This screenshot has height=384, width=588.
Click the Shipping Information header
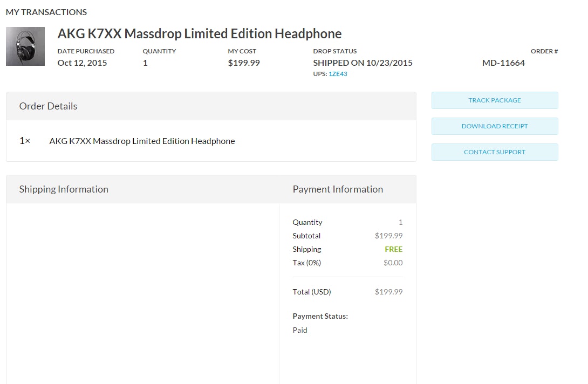[x=64, y=189]
